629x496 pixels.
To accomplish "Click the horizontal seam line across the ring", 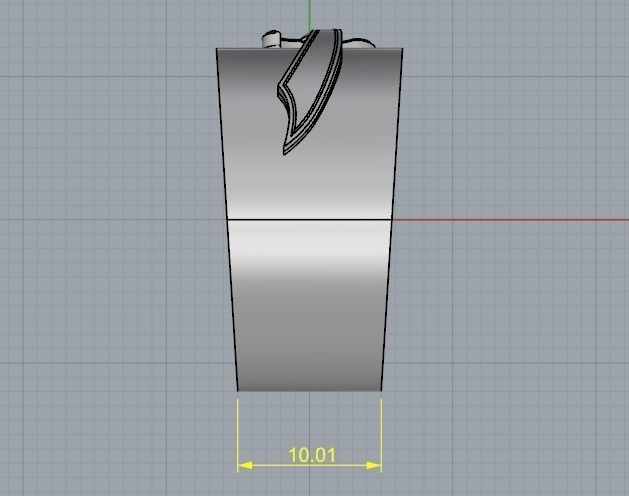I will point(309,220).
